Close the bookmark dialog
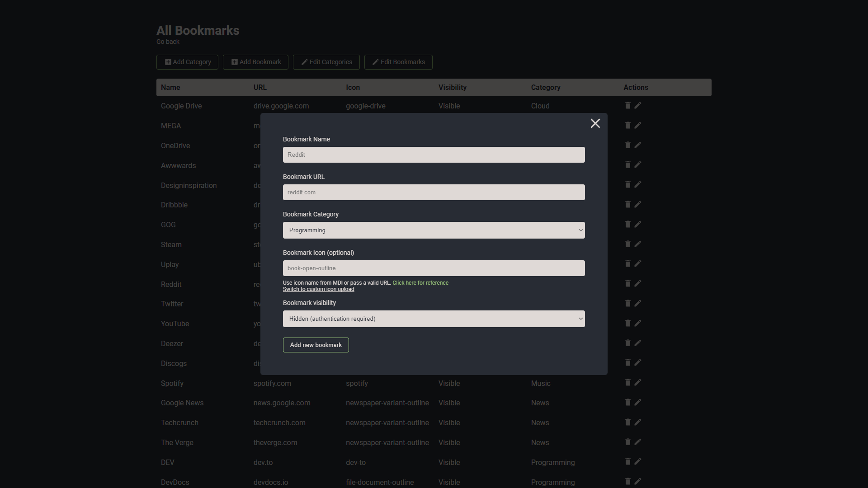This screenshot has height=488, width=868. [595, 123]
